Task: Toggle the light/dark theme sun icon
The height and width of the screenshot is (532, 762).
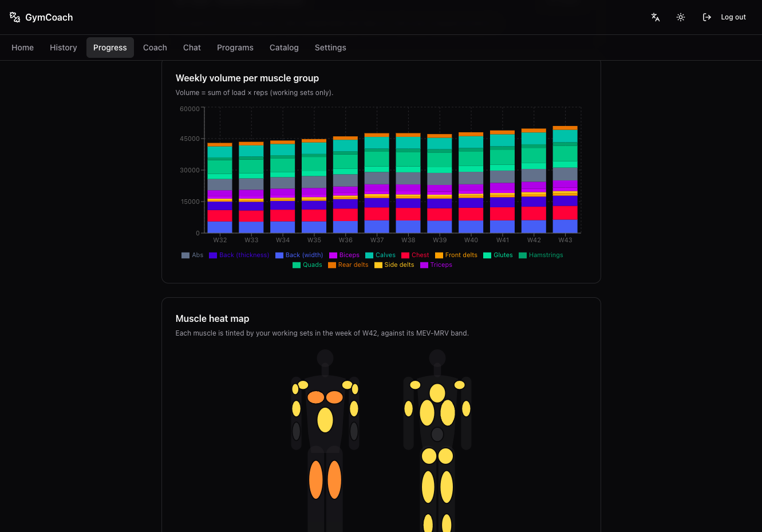Action: tap(681, 17)
